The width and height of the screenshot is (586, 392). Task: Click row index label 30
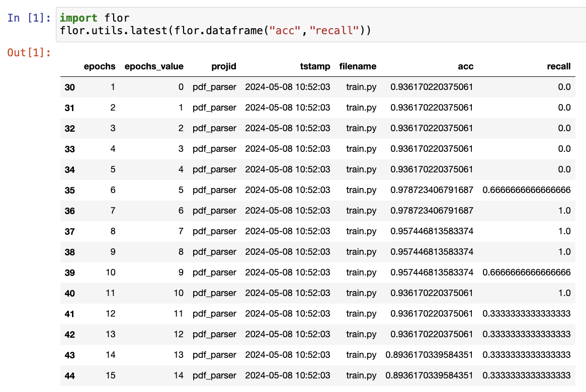pos(70,87)
